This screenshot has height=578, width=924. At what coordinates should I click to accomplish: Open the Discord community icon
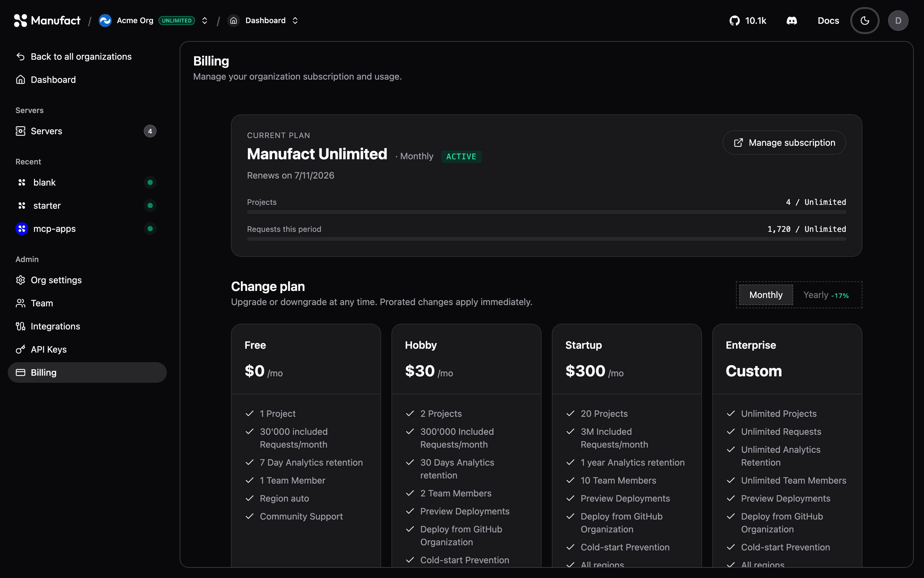point(791,21)
